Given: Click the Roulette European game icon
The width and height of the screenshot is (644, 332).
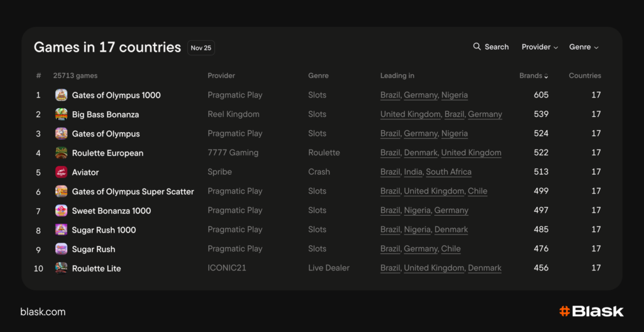Looking at the screenshot, I should click(61, 153).
